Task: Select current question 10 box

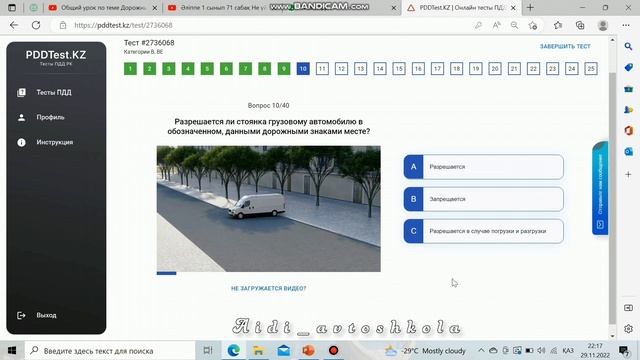Action: (303, 69)
